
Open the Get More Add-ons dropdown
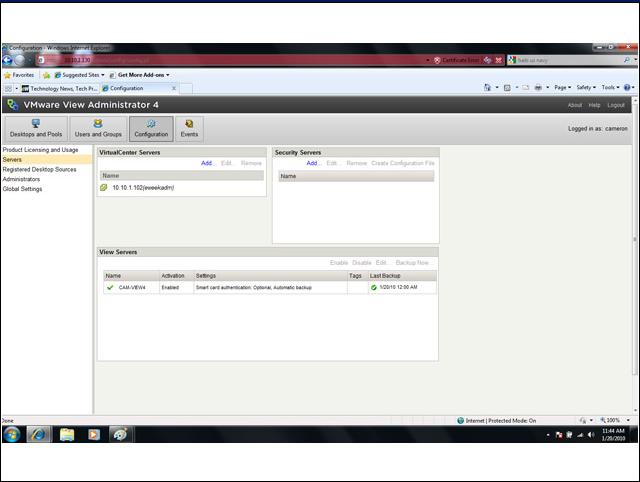tap(139, 75)
